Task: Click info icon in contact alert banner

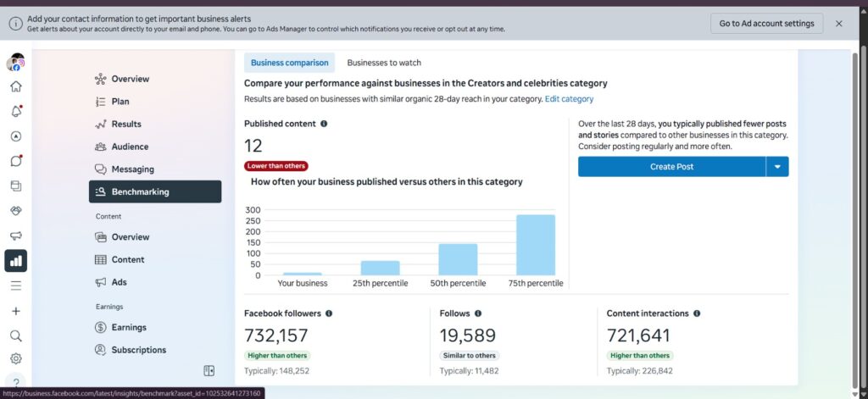Action: coord(15,23)
